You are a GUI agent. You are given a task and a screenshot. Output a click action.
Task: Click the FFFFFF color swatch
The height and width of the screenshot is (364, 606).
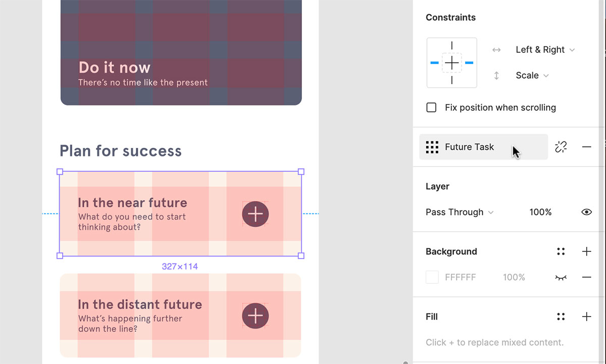pos(432,277)
